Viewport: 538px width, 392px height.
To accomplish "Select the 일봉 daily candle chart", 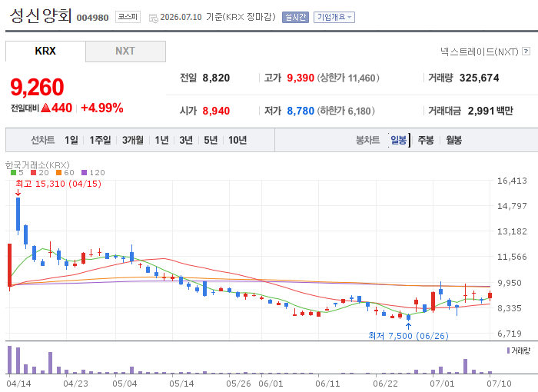I will click(398, 140).
